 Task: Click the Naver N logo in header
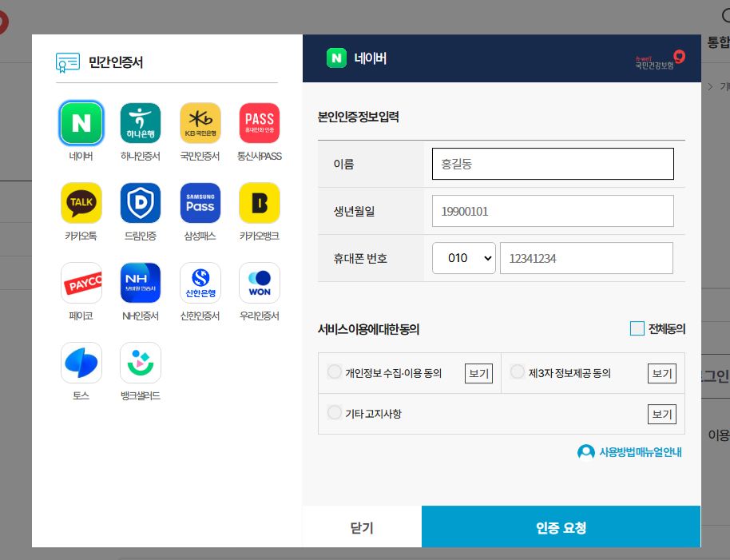[x=336, y=58]
